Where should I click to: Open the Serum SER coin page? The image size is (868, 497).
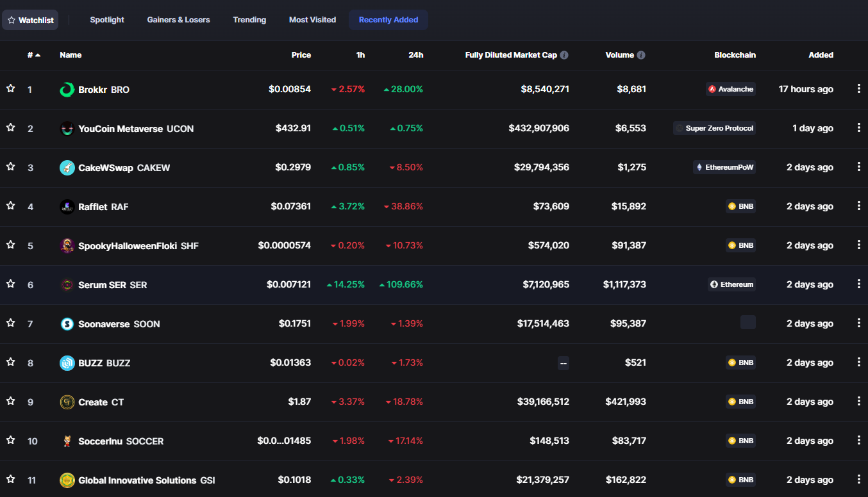coord(104,285)
